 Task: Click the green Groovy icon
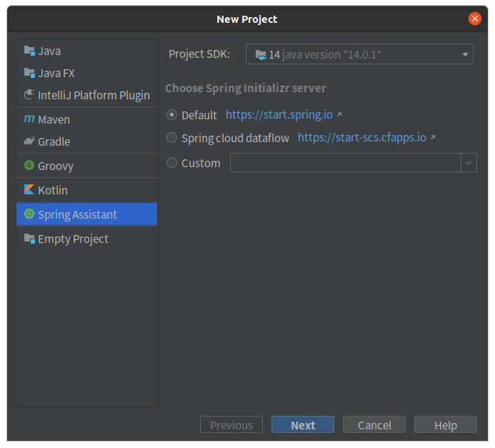pos(29,165)
